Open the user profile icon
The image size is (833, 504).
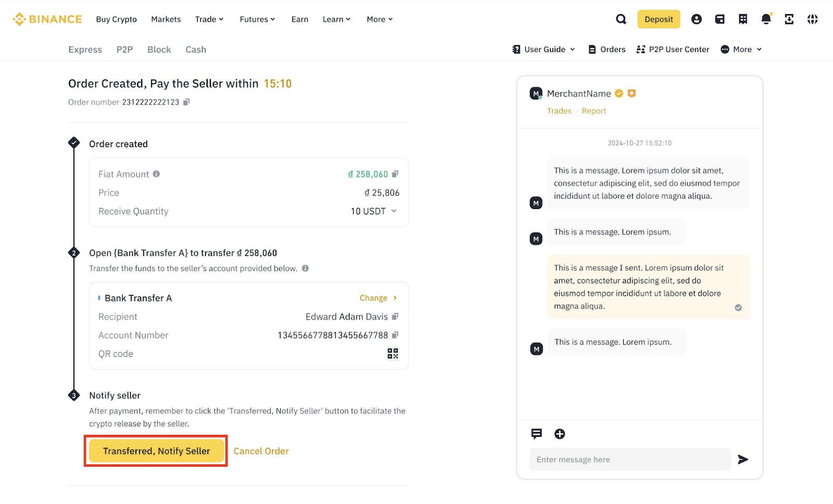click(x=696, y=19)
